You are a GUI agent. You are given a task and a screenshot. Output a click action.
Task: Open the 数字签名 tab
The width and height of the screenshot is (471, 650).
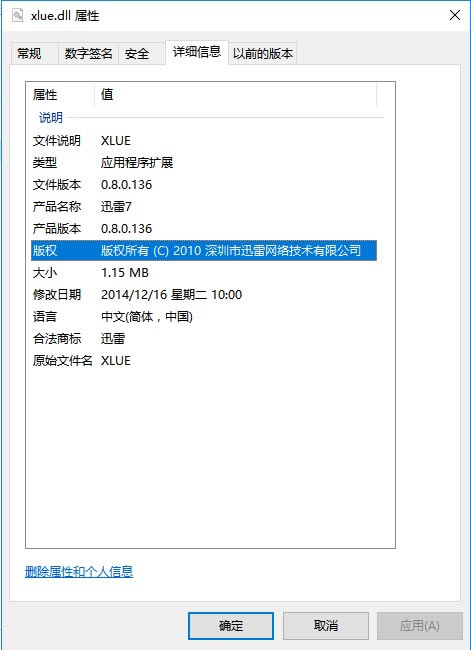click(x=88, y=53)
